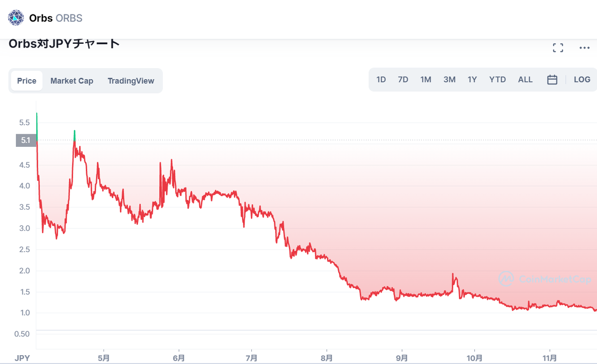Select the 1D time range
This screenshot has width=597, height=364.
(x=381, y=80)
